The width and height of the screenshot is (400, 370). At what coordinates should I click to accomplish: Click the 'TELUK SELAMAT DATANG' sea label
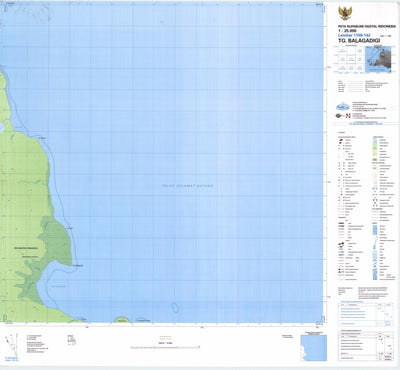pos(187,186)
